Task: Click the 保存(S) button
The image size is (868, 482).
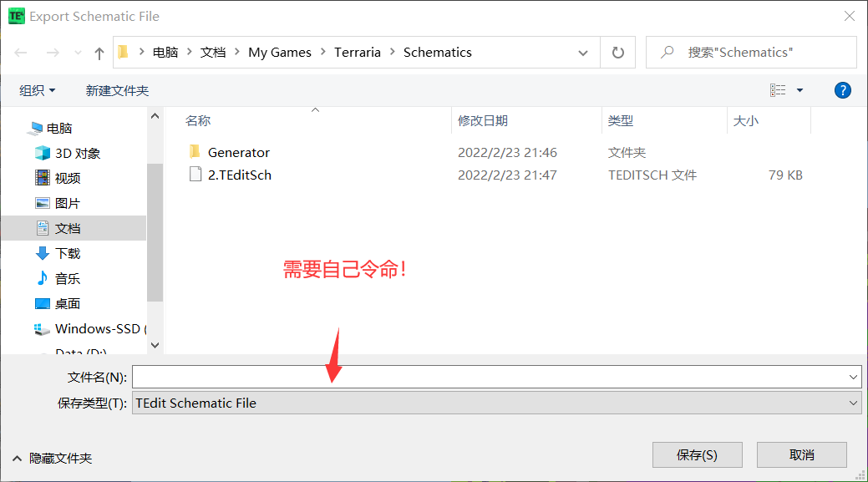Action: (697, 455)
